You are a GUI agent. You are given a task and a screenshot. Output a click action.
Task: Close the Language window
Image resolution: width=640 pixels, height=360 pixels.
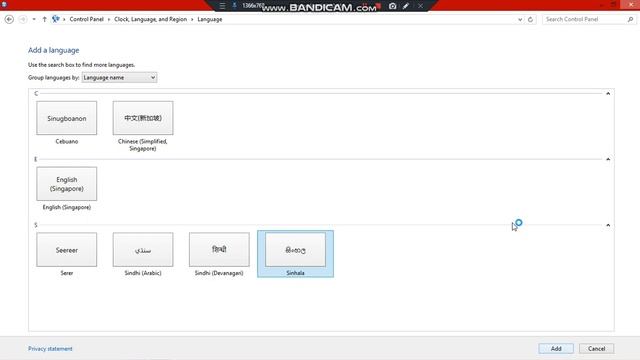pos(631,4)
